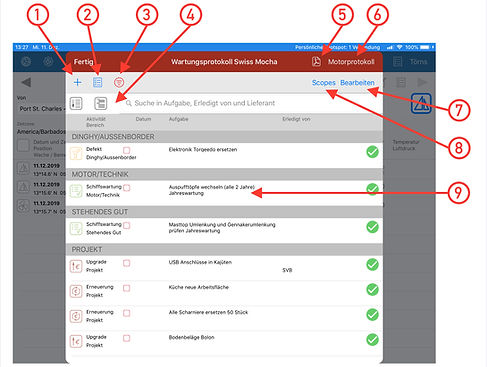Image resolution: width=487 pixels, height=367 pixels.
Task: Click green checkmark for Masttop Umlenkung row
Action: (372, 227)
